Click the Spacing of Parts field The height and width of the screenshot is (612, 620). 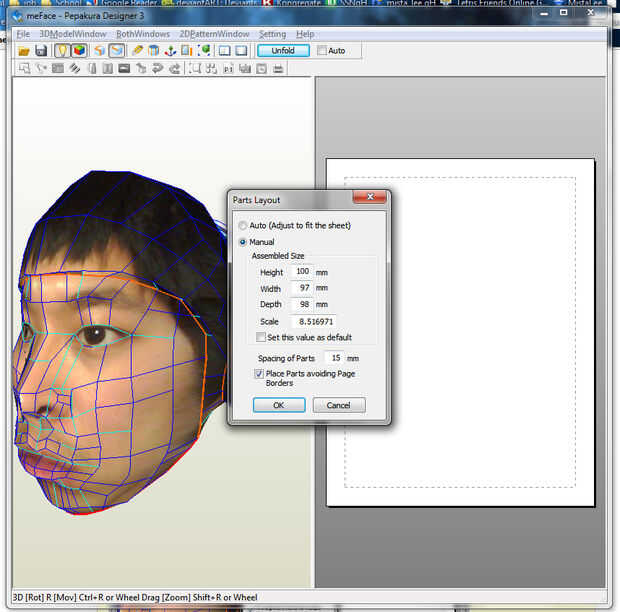(x=335, y=357)
